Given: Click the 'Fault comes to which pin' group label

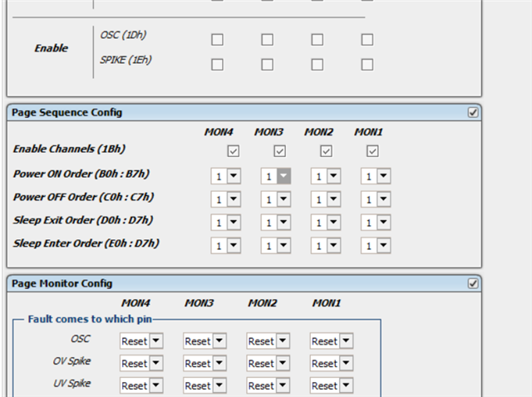Looking at the screenshot, I should 90,319.
